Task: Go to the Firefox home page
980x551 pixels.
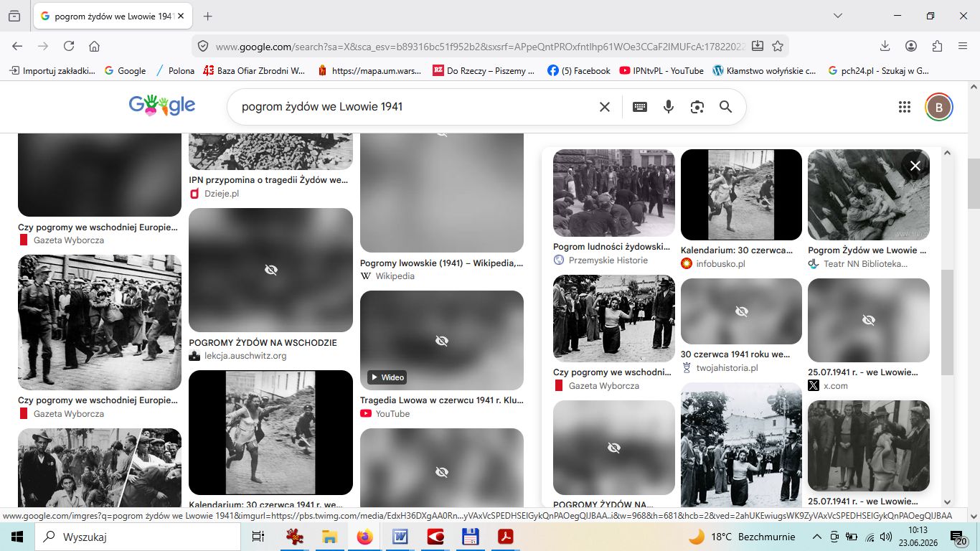Action: coord(94,46)
